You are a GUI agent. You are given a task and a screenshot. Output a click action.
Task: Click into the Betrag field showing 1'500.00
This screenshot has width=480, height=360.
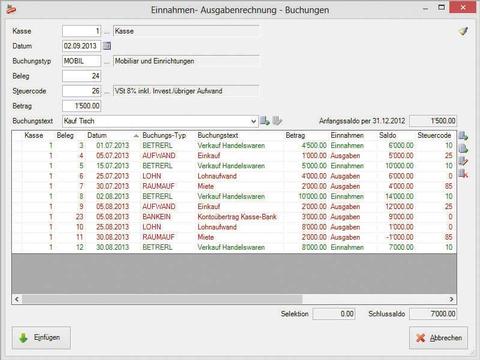[x=81, y=106]
